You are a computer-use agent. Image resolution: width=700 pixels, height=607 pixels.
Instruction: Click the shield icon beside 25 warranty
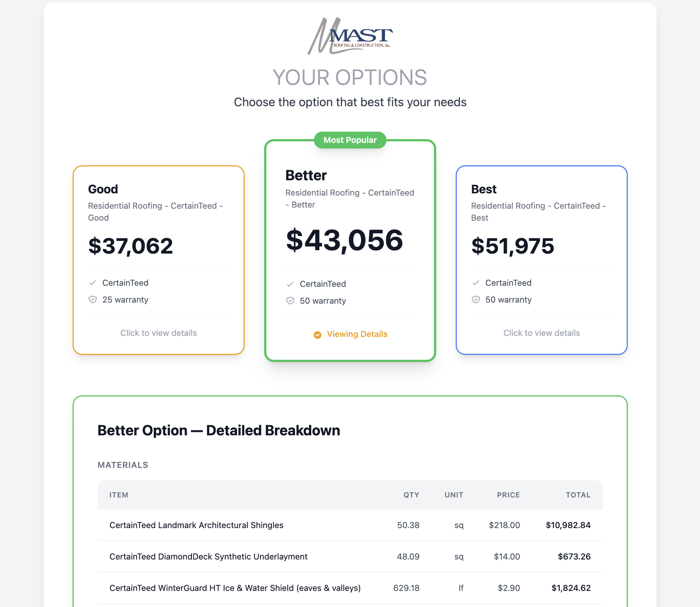tap(93, 300)
